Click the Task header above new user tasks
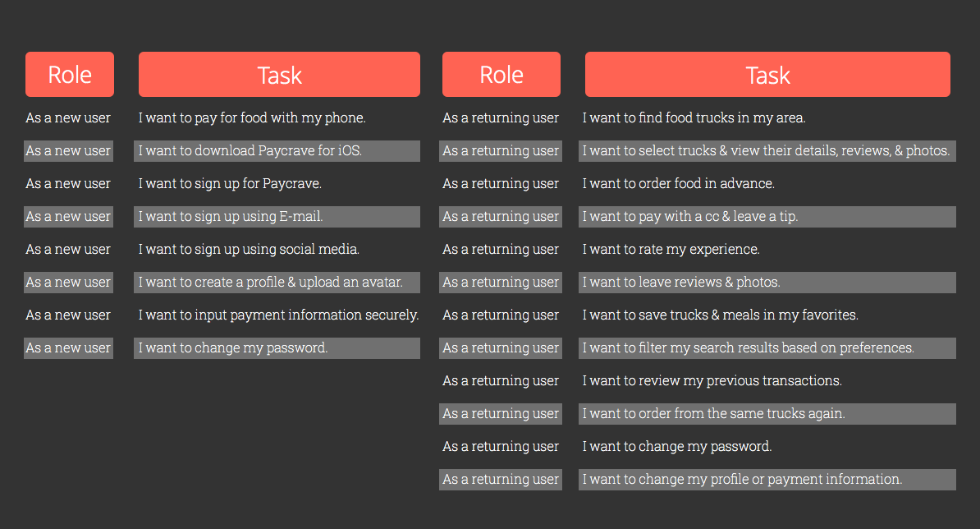980x529 pixels. (x=279, y=75)
